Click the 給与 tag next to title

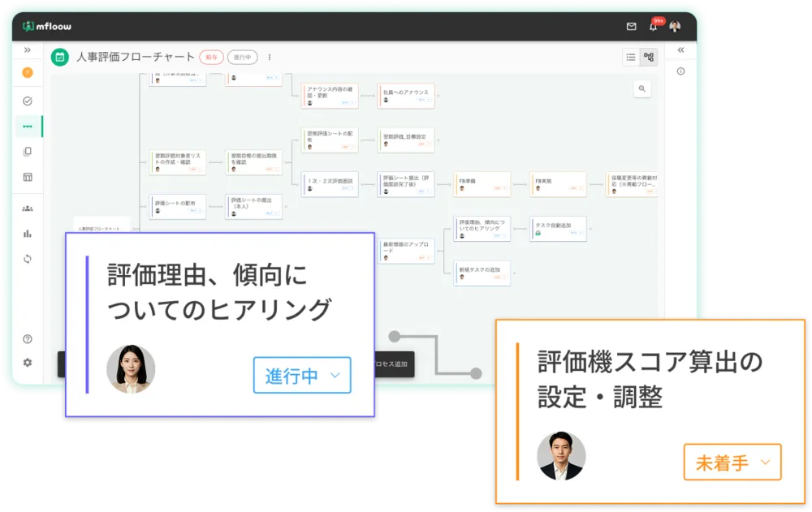(x=211, y=57)
